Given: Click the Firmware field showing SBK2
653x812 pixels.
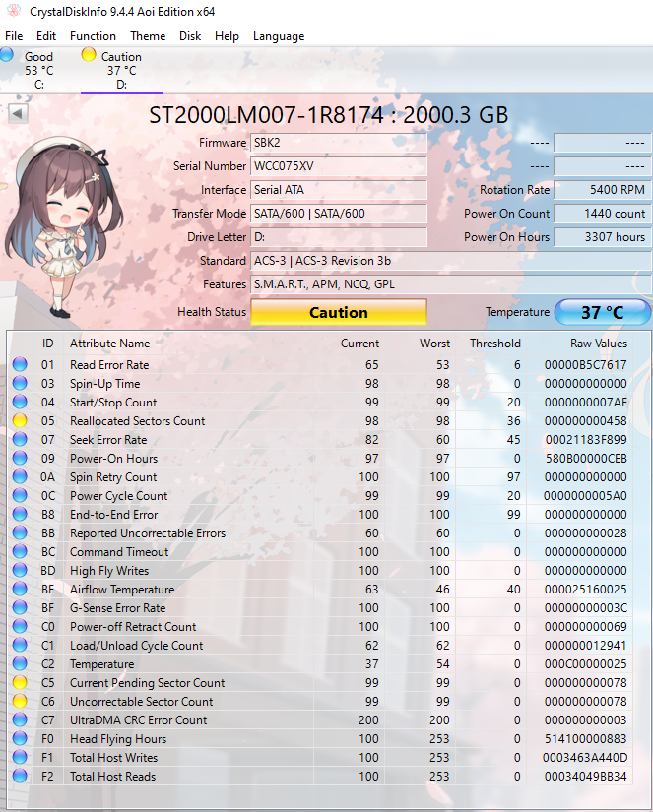Looking at the screenshot, I should pyautogui.click(x=339, y=143).
